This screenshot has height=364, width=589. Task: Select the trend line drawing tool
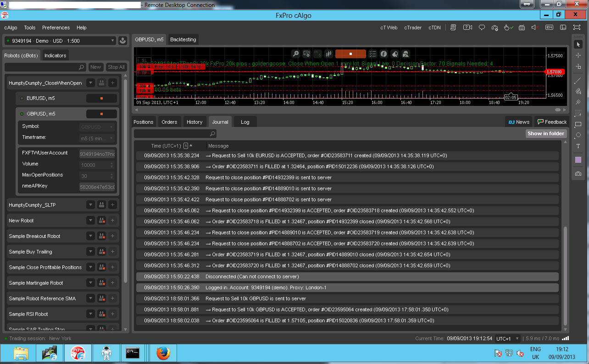coord(578,81)
